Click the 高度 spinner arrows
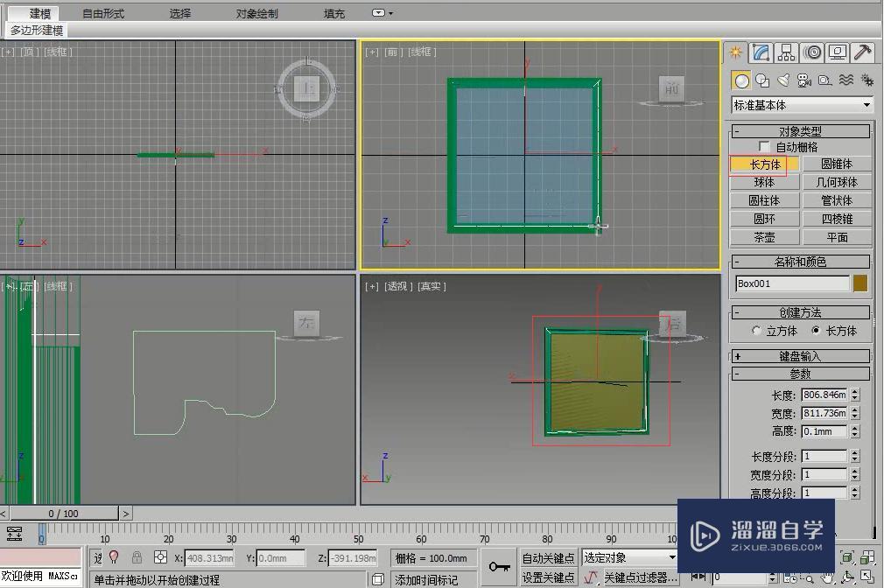884x588 pixels. [855, 431]
